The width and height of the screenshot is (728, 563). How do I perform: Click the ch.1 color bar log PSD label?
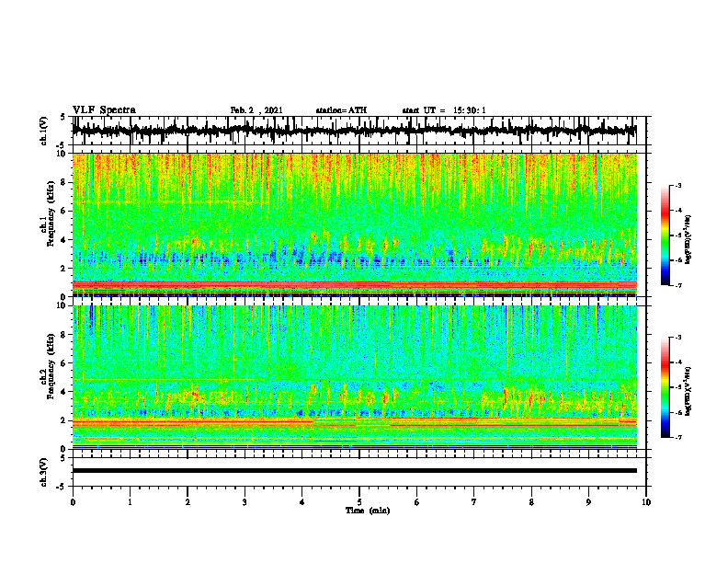coord(688,239)
